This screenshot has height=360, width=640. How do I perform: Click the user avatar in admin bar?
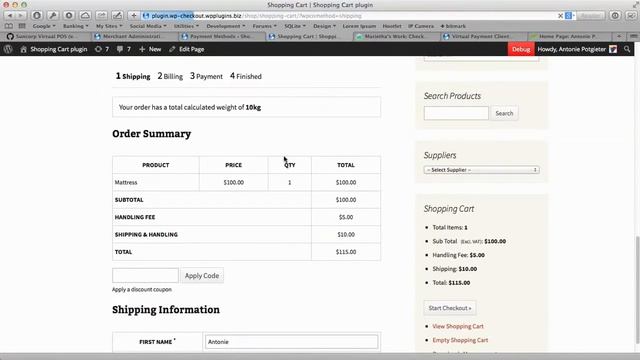613,49
